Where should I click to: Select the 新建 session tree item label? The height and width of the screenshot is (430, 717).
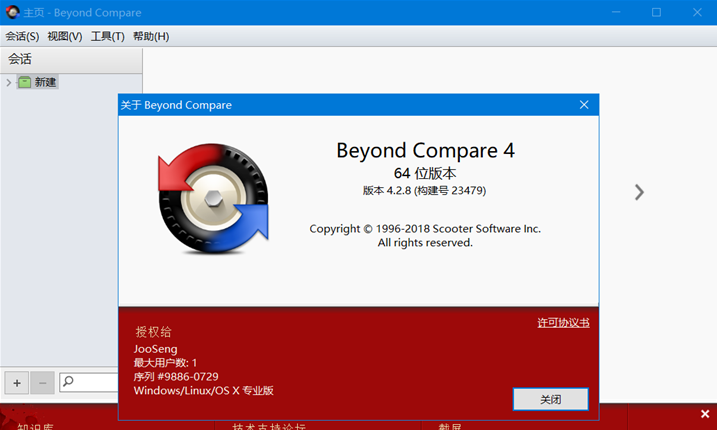tap(45, 82)
